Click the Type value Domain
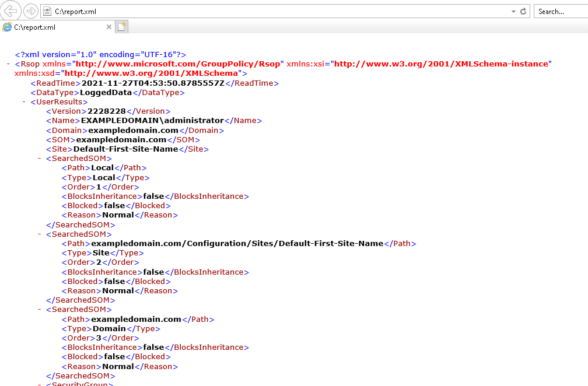Screen dimensions: 588x386 [x=109, y=329]
